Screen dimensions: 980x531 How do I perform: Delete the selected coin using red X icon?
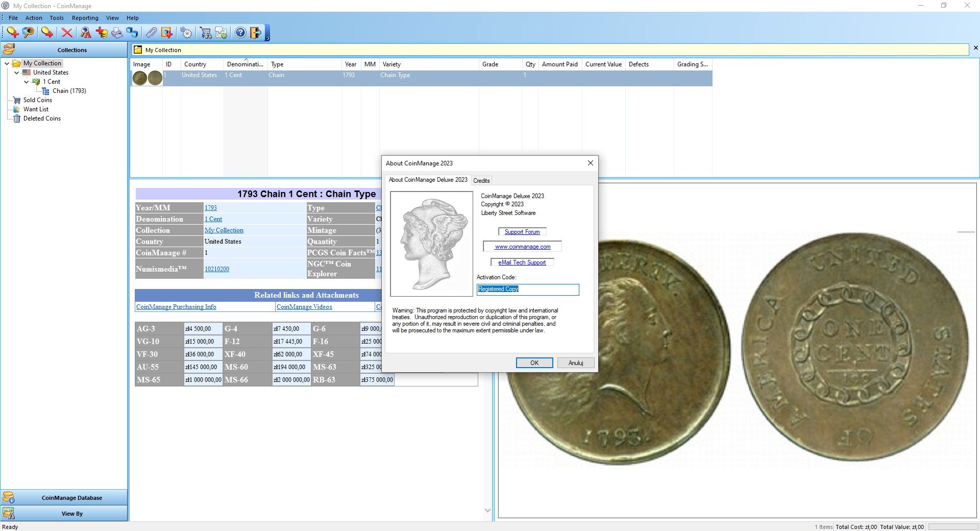point(67,33)
